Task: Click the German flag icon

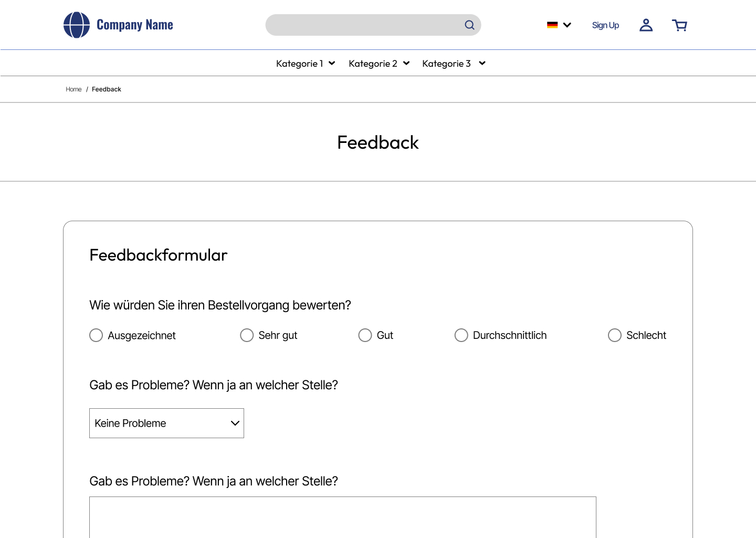Action: pos(552,25)
